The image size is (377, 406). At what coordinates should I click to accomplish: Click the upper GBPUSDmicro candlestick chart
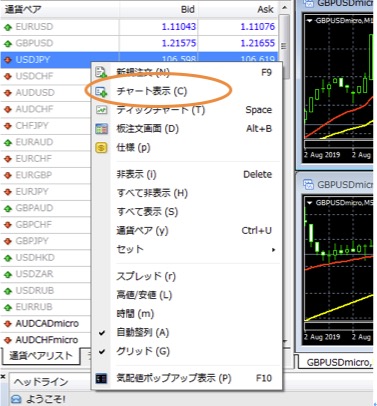click(x=339, y=88)
